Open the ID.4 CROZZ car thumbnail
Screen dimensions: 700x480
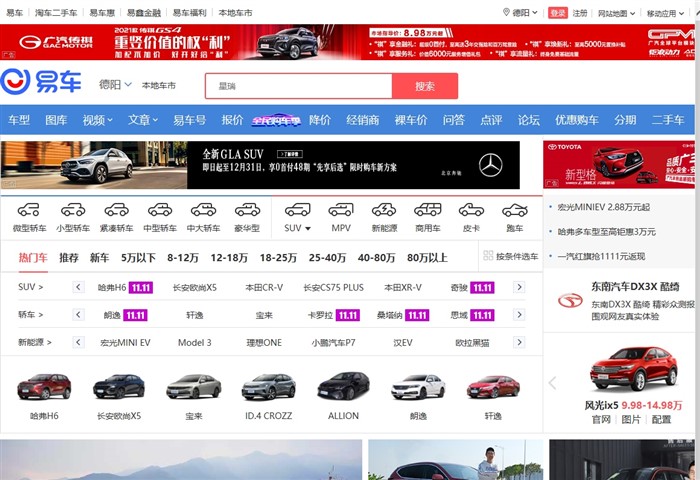268,387
